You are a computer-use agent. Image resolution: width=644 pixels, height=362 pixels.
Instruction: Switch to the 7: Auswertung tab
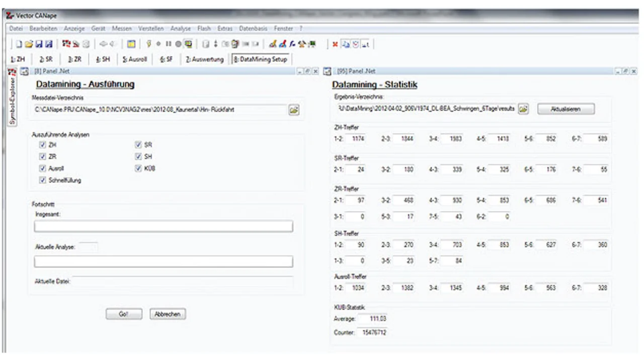[x=204, y=59]
